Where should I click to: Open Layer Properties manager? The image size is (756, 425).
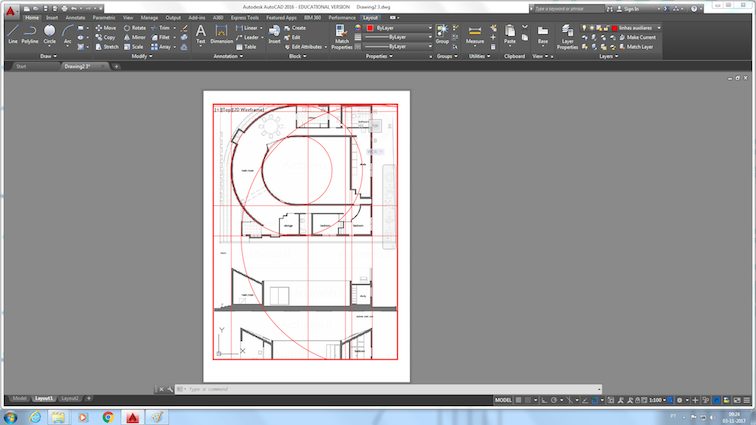(567, 37)
